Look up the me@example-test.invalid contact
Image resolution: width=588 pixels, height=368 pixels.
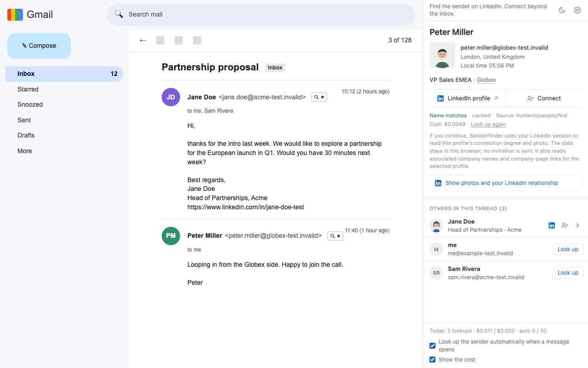click(568, 249)
